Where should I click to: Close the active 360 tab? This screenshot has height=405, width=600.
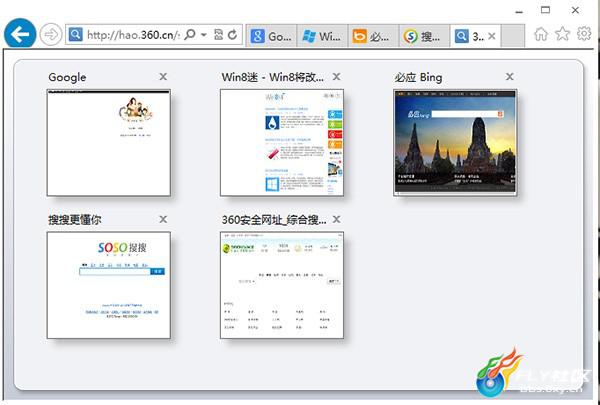492,36
